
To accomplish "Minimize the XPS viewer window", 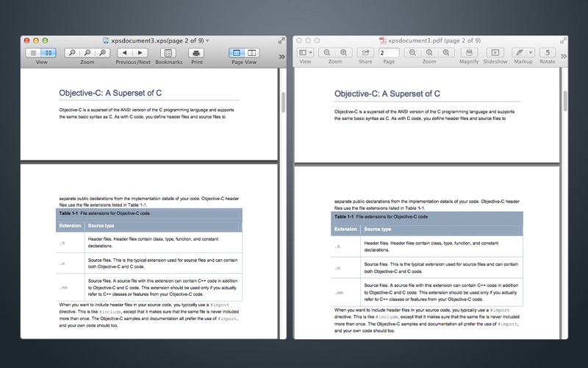I will coord(36,40).
